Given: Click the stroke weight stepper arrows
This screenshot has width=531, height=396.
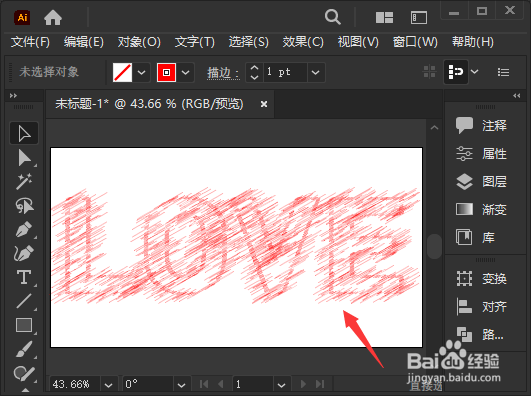Looking at the screenshot, I should (254, 72).
